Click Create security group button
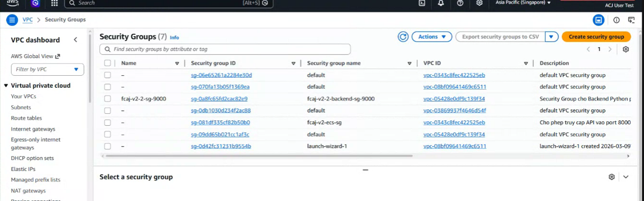644x201 pixels. click(x=596, y=37)
